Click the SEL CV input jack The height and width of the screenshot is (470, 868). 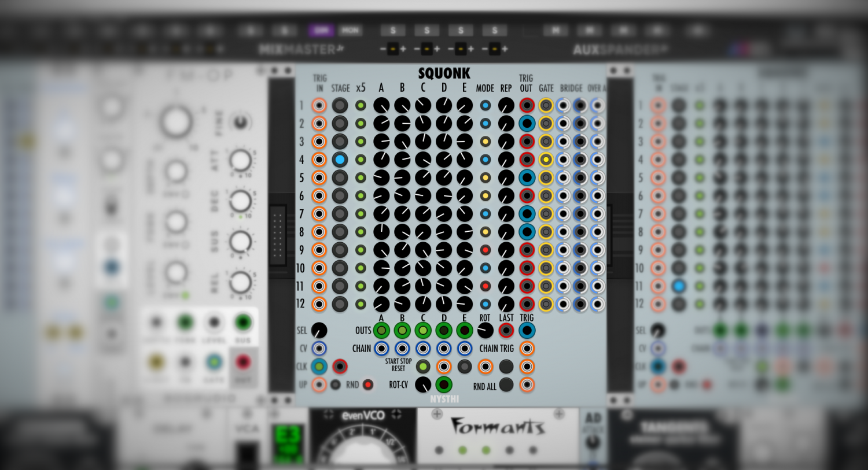pyautogui.click(x=319, y=349)
